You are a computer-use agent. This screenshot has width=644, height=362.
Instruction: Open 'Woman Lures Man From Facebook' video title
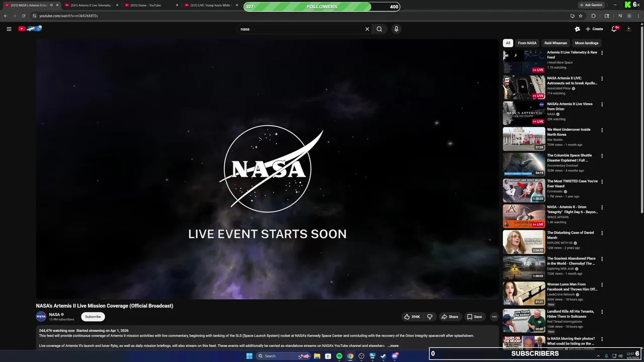(572, 287)
